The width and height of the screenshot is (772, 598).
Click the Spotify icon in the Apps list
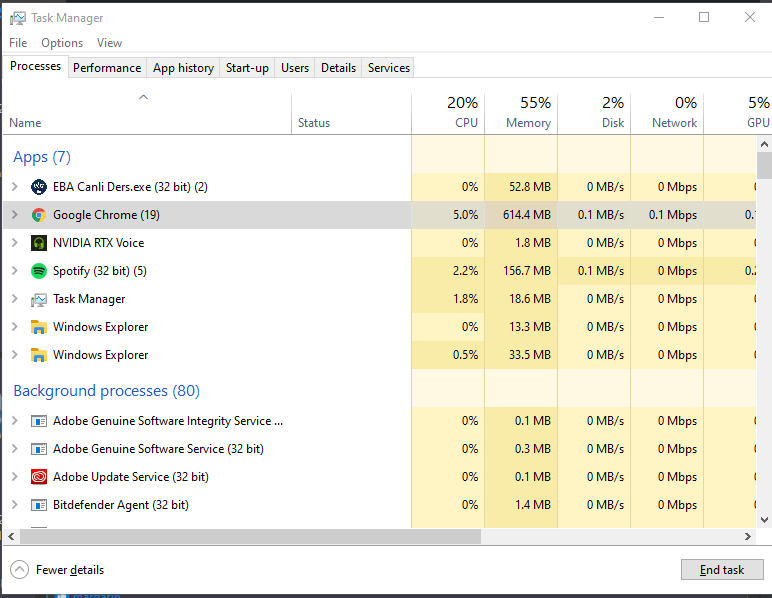[39, 271]
